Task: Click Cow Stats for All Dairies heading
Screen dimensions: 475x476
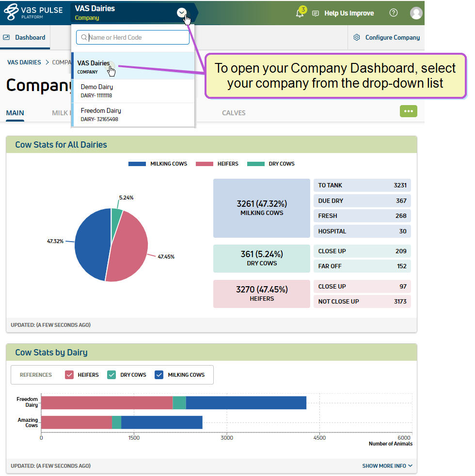Action: 61,145
